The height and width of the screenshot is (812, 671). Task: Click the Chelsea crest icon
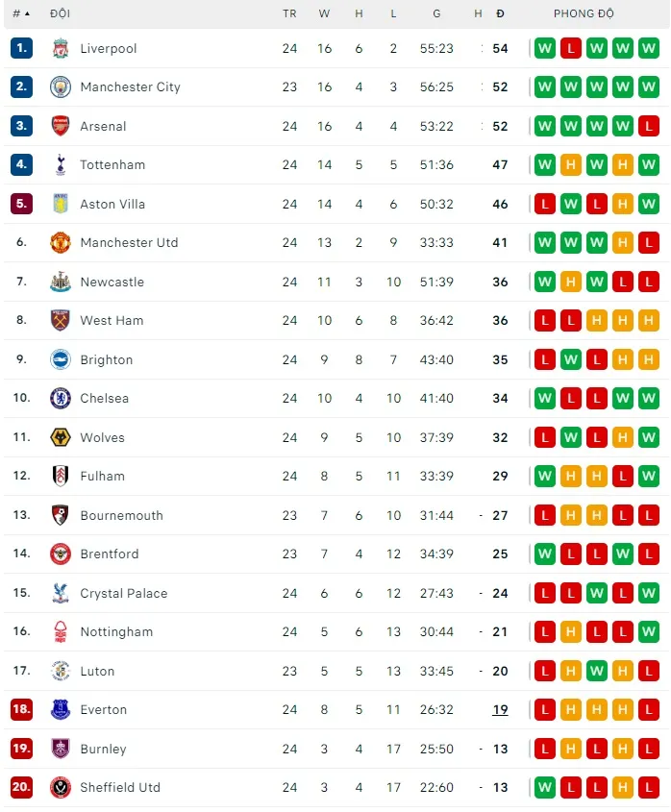61,399
